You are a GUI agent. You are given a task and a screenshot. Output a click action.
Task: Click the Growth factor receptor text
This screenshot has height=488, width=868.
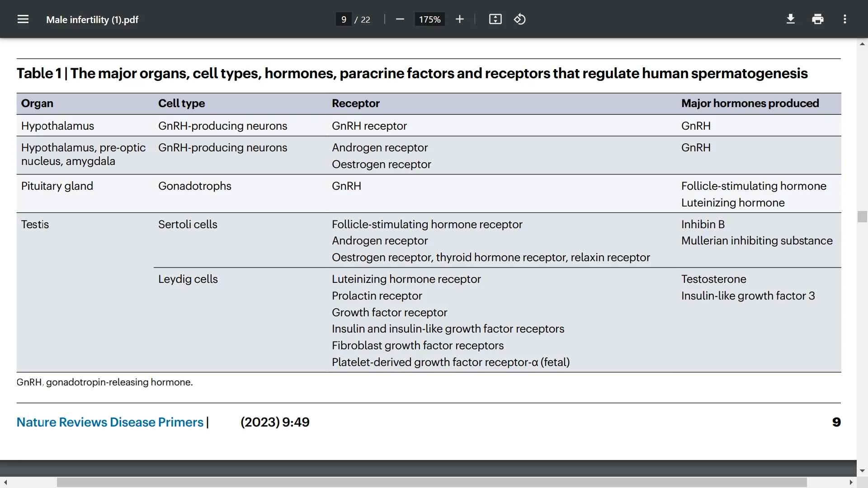pyautogui.click(x=389, y=313)
